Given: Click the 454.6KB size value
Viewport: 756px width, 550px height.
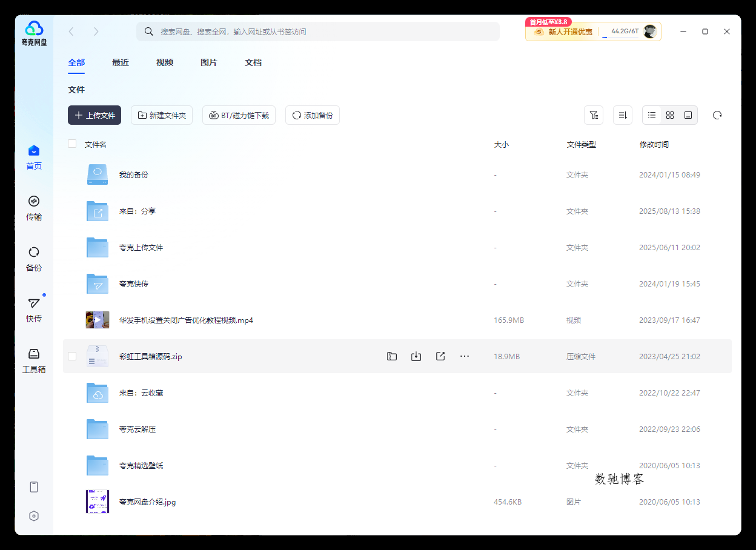Looking at the screenshot, I should coord(508,502).
